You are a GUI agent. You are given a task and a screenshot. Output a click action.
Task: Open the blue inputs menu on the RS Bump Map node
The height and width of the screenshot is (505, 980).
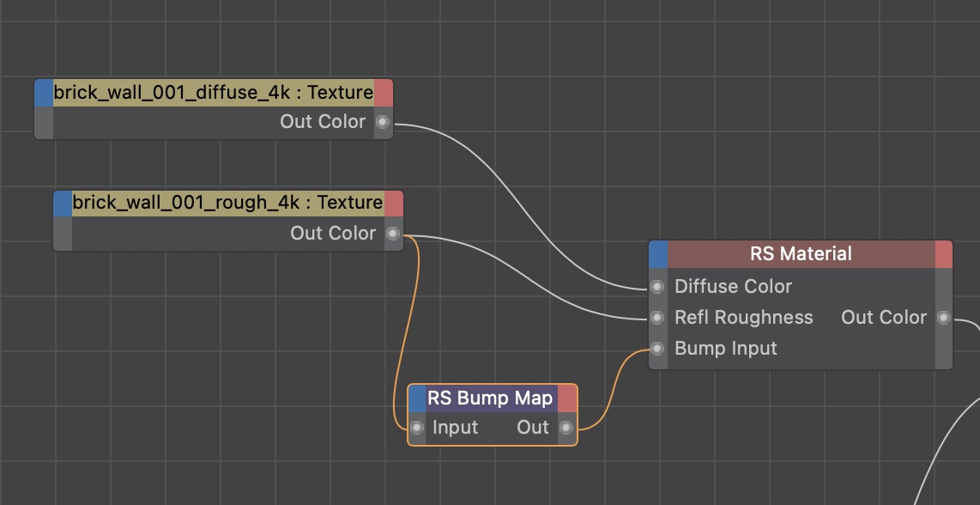(x=417, y=399)
